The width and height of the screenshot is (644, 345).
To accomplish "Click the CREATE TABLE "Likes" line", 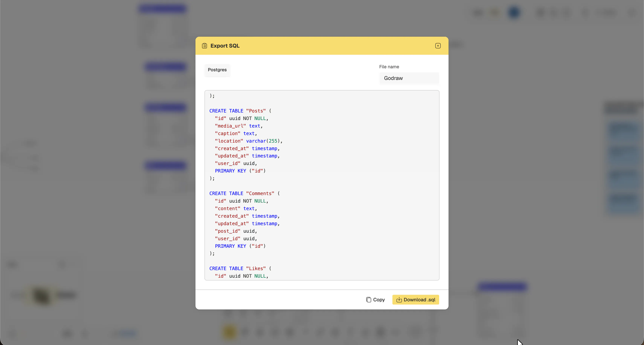I will click(x=240, y=268).
